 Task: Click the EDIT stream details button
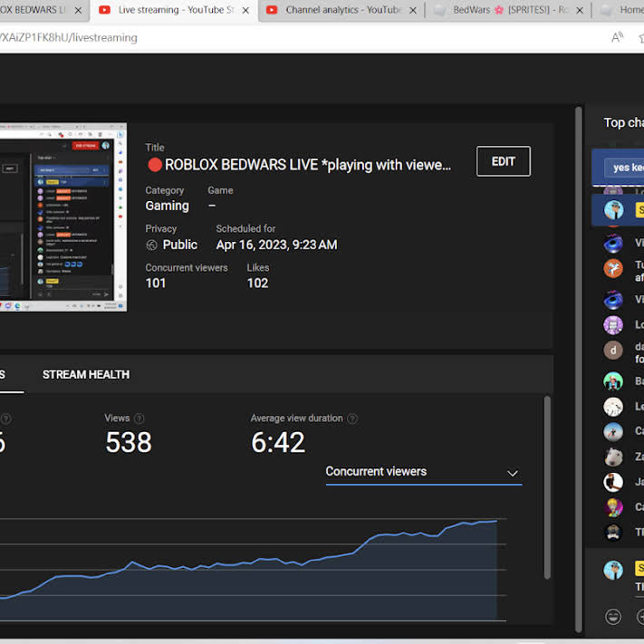pyautogui.click(x=503, y=161)
